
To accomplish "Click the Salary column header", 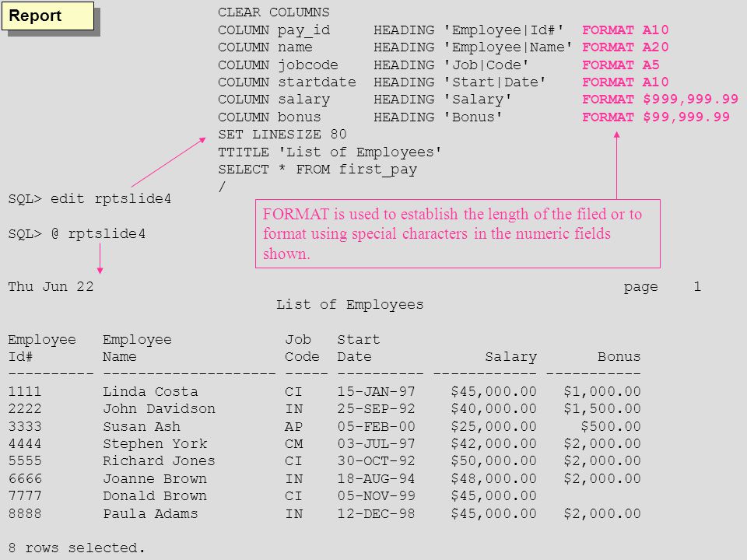I will tap(510, 357).
